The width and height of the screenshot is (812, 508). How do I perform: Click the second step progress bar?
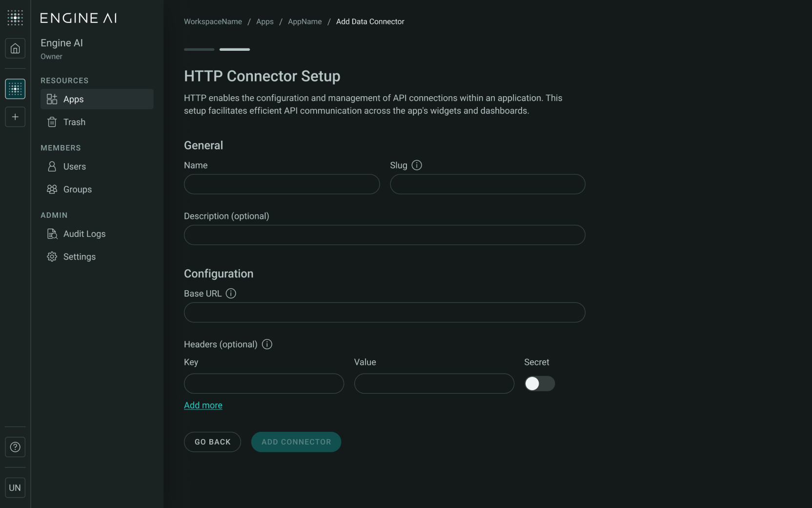[235, 49]
